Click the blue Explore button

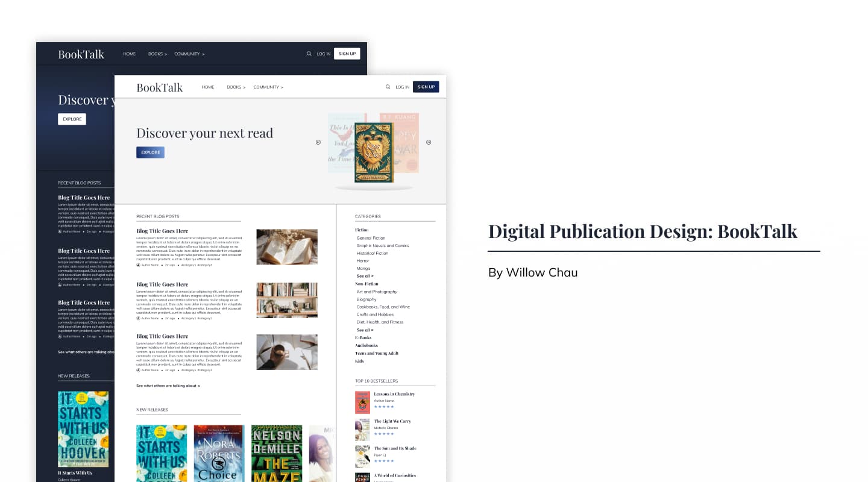pos(150,152)
